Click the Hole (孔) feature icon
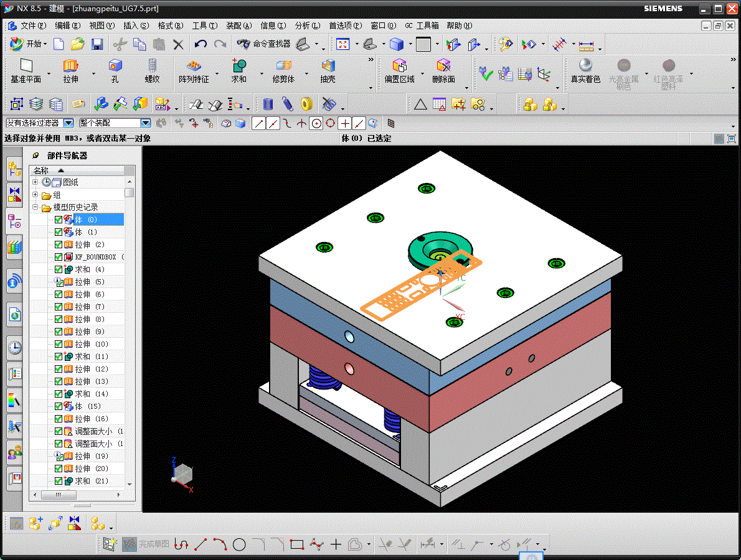This screenshot has height=560, width=741. point(115,66)
